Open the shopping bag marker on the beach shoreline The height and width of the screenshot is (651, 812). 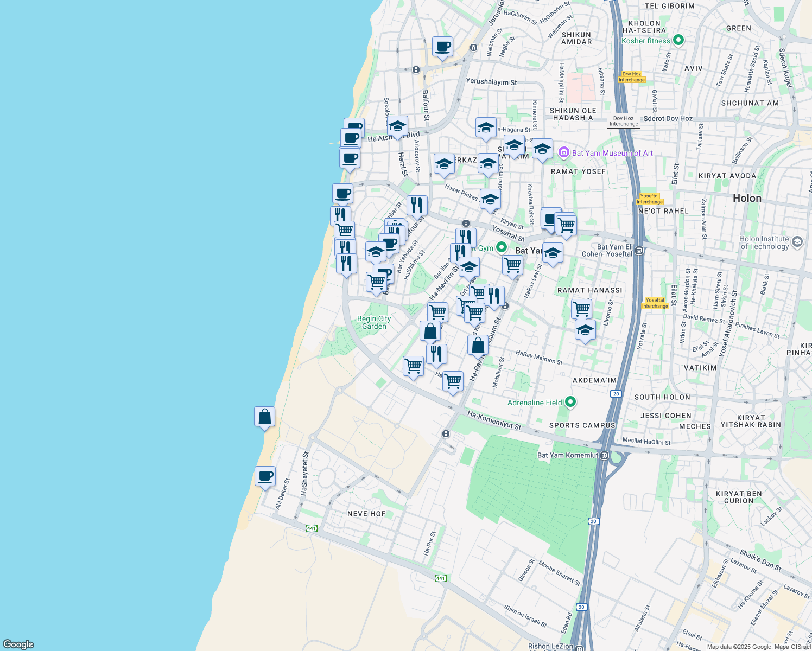(x=265, y=417)
